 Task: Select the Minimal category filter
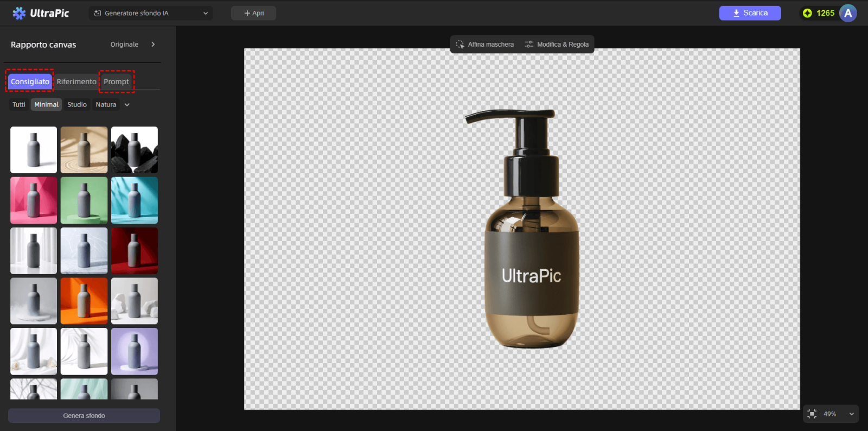coord(46,105)
